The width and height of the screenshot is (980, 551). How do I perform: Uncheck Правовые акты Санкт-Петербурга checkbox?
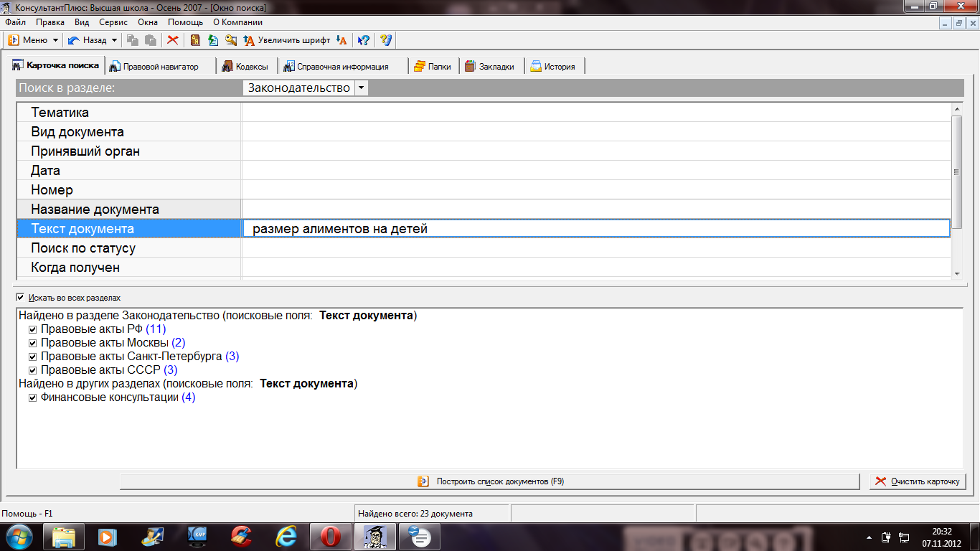click(32, 357)
